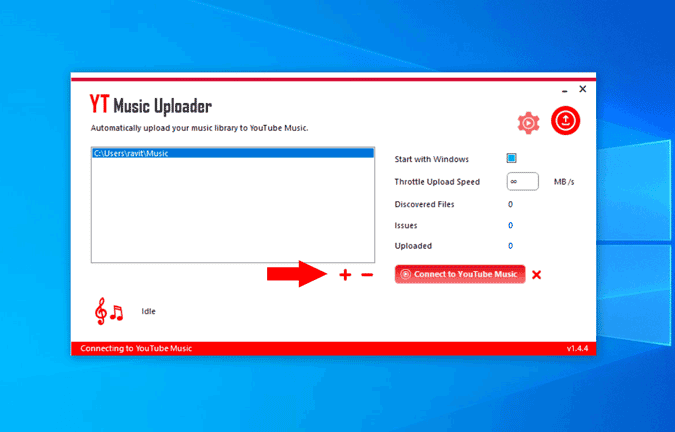
Task: Toggle the Start with Windows checkbox
Action: 511,158
